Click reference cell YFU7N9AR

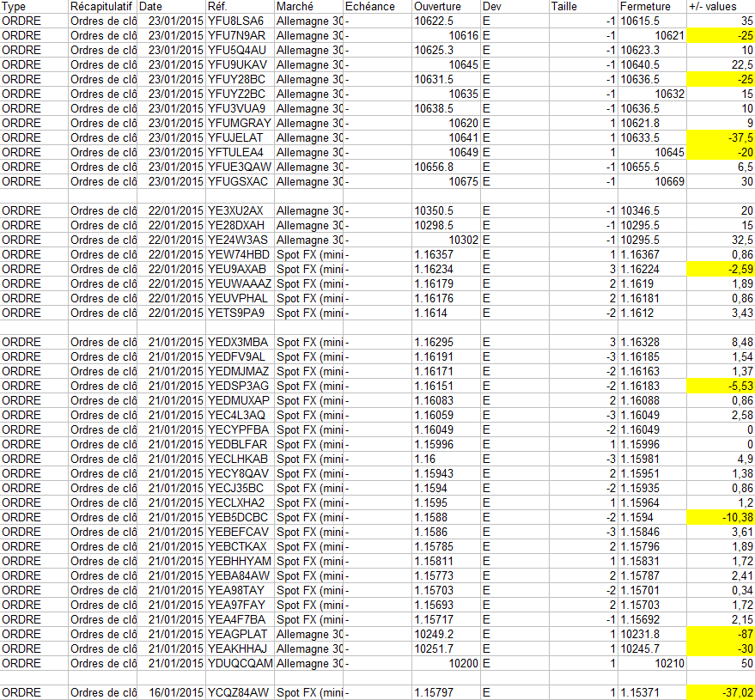click(241, 35)
